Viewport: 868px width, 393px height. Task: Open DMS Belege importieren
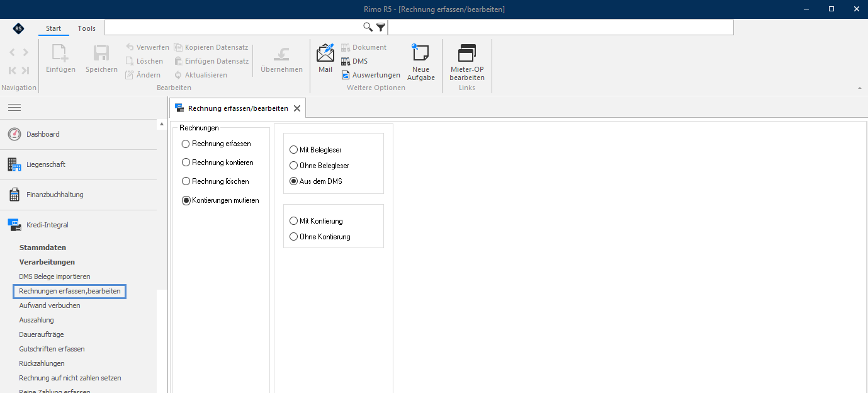55,276
